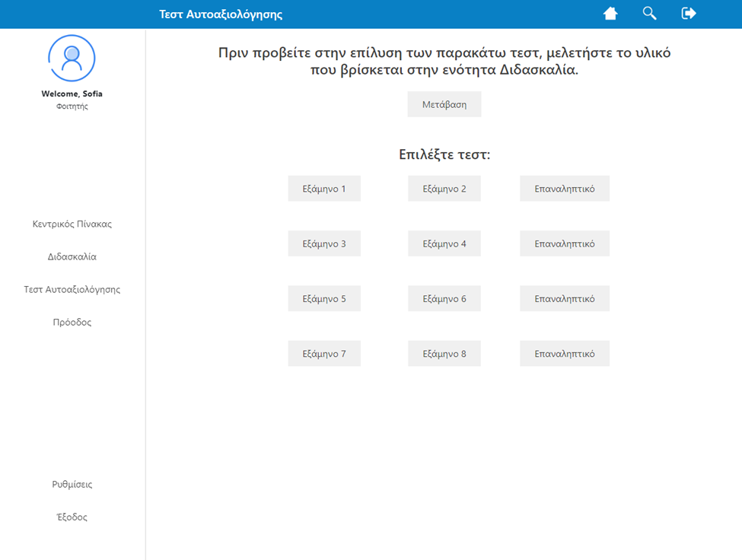This screenshot has height=560, width=742.
Task: Click Έξοδος at bottom of sidebar
Action: click(72, 517)
